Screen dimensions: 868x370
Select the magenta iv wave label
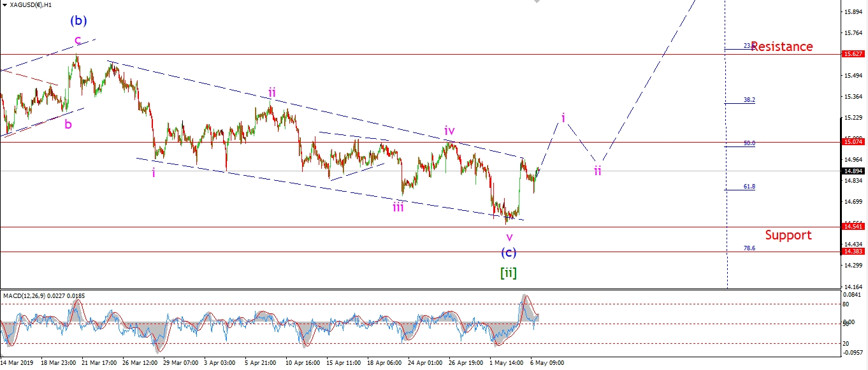tap(449, 131)
